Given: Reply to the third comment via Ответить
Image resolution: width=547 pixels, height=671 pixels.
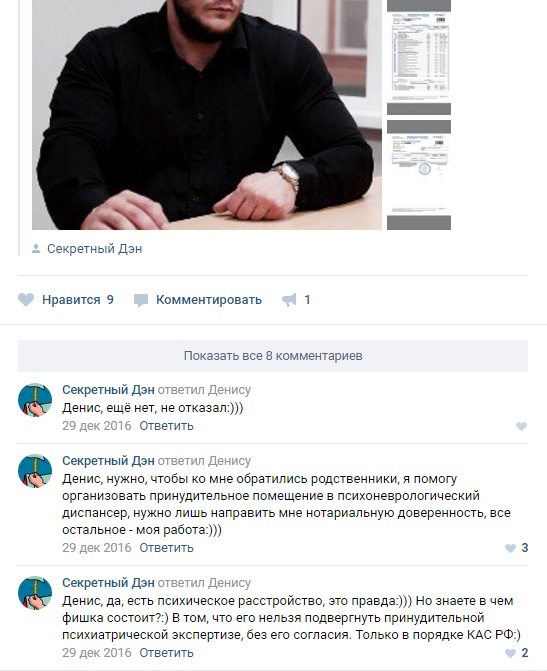Looking at the screenshot, I should click(x=166, y=653).
